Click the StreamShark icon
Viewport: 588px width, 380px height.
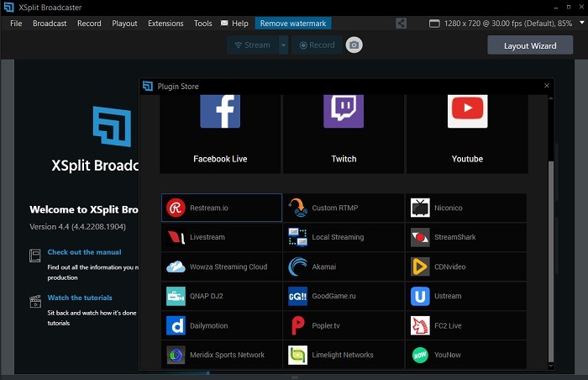click(x=420, y=237)
